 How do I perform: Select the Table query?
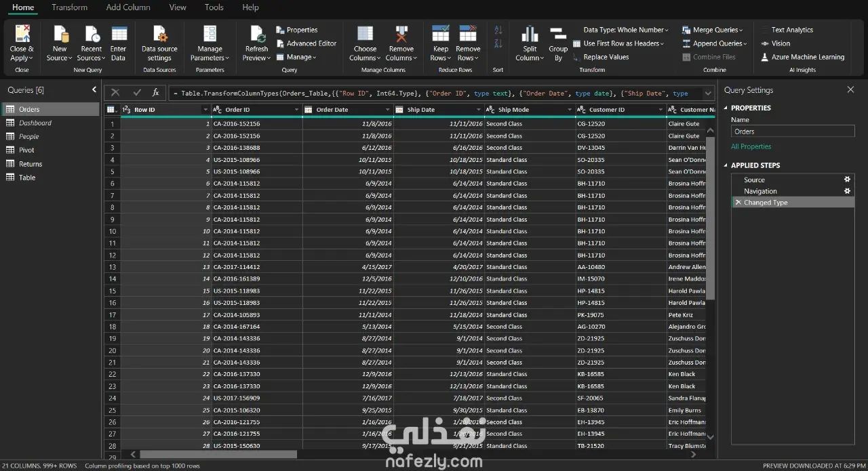pyautogui.click(x=50, y=178)
